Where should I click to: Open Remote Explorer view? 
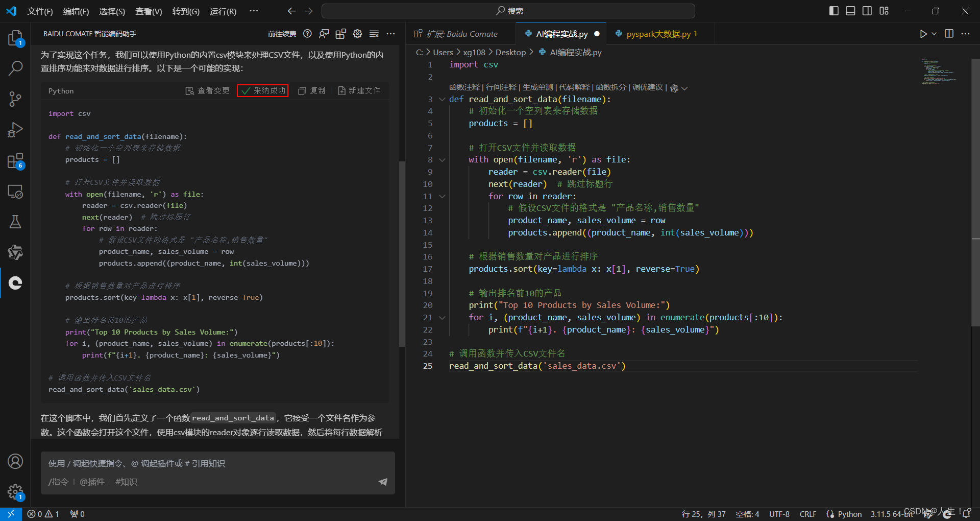coord(15,192)
